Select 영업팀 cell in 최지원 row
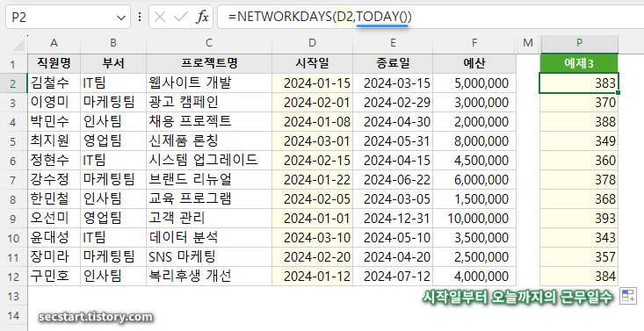The height and width of the screenshot is (331, 644). pos(113,141)
